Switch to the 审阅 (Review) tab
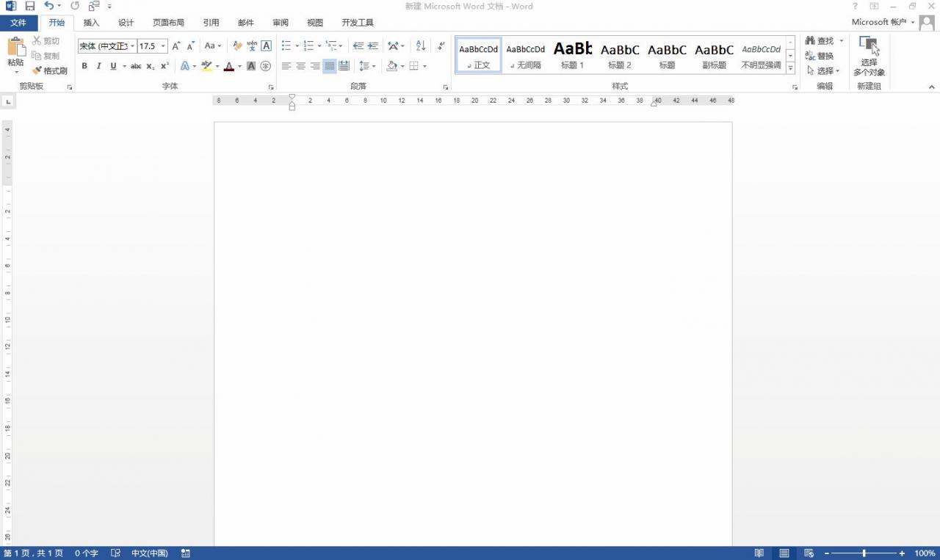 [x=281, y=23]
